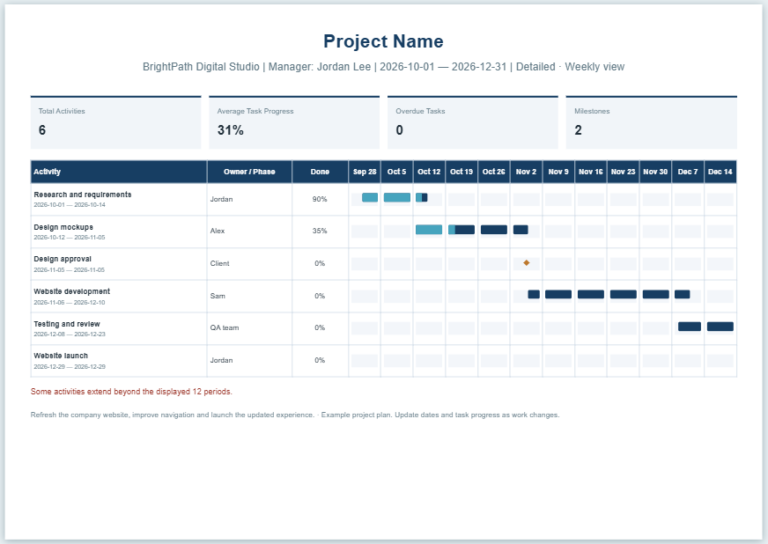Click the Overdue Tasks card showing 0
Image resolution: width=768 pixels, height=544 pixels.
(473, 122)
